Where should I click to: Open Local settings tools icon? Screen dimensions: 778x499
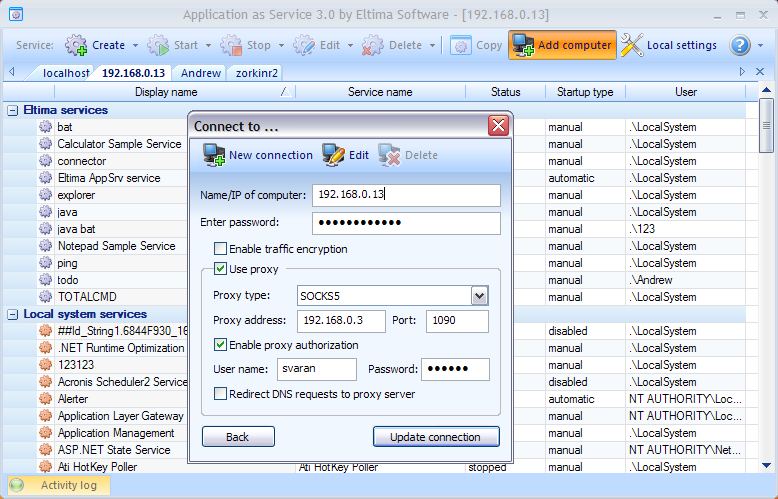[632, 45]
